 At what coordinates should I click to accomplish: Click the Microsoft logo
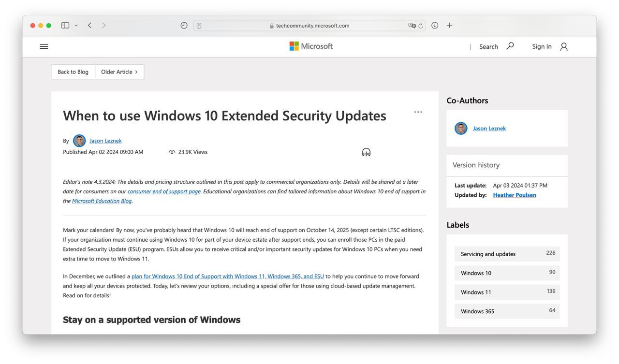pos(311,46)
